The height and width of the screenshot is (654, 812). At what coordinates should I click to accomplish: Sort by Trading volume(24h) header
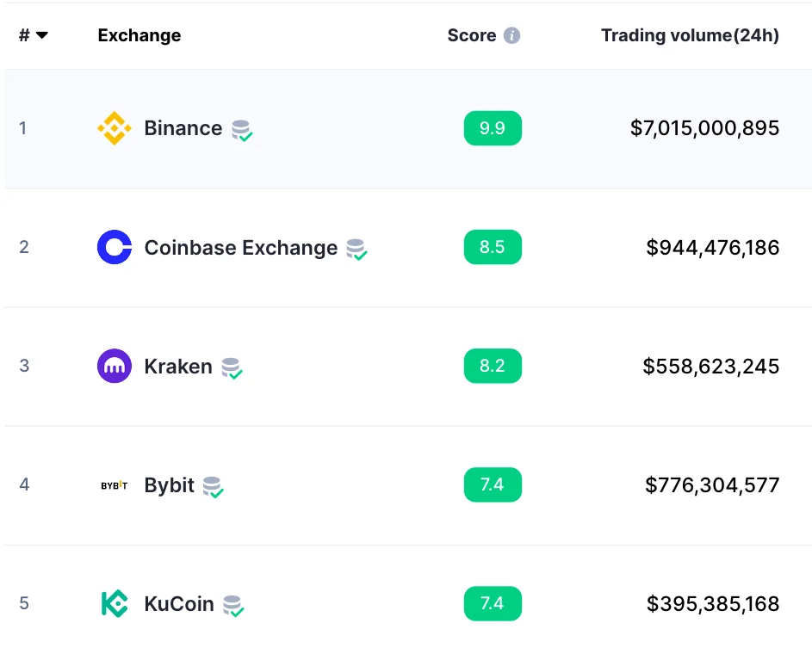(x=690, y=35)
